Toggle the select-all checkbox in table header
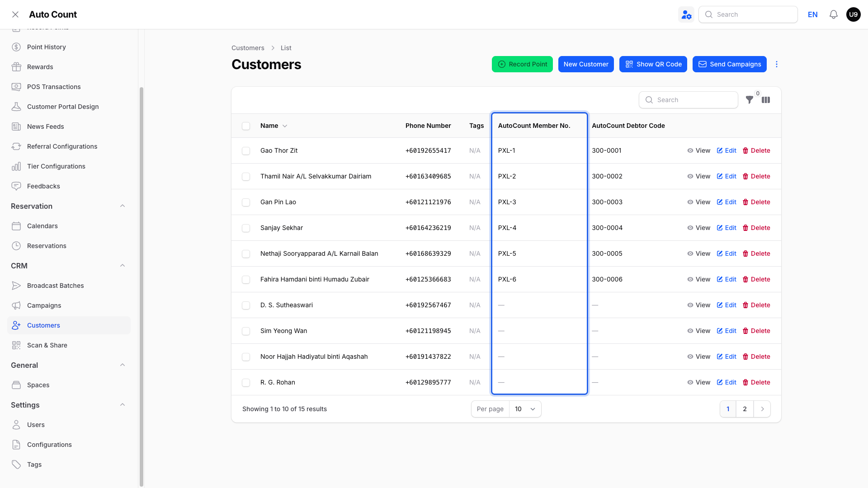Viewport: 868px width, 488px height. tap(246, 126)
